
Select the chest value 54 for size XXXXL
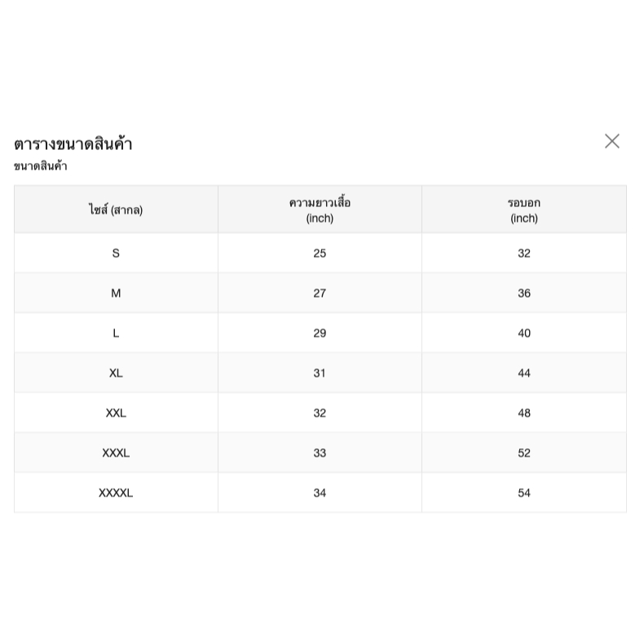[524, 492]
